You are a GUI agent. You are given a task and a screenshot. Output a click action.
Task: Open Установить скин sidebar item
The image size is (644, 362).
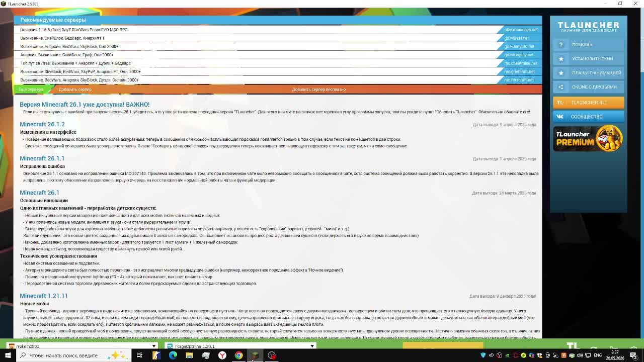[x=588, y=59]
